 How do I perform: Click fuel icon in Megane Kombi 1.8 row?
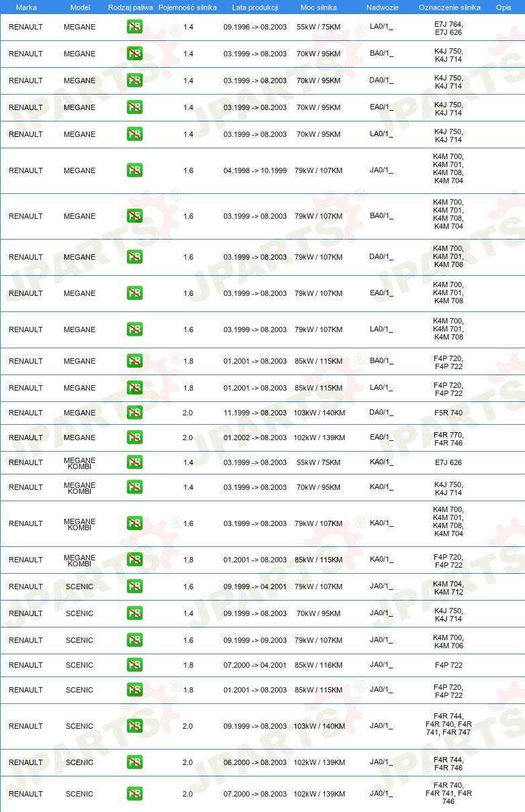[x=134, y=560]
